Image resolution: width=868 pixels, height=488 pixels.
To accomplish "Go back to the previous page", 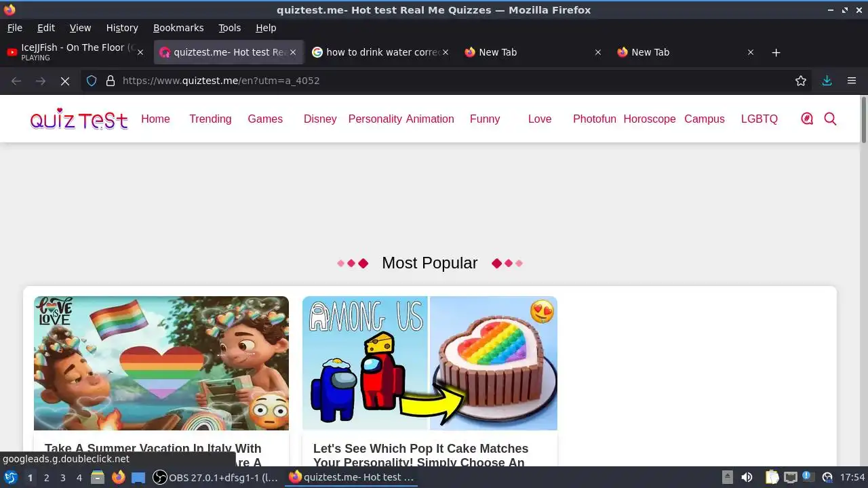I will pyautogui.click(x=16, y=81).
